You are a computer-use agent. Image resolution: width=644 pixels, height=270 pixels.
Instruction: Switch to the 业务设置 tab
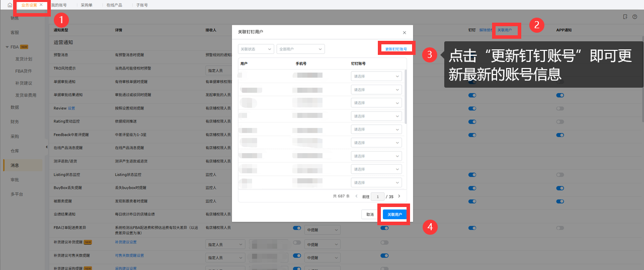(29, 5)
